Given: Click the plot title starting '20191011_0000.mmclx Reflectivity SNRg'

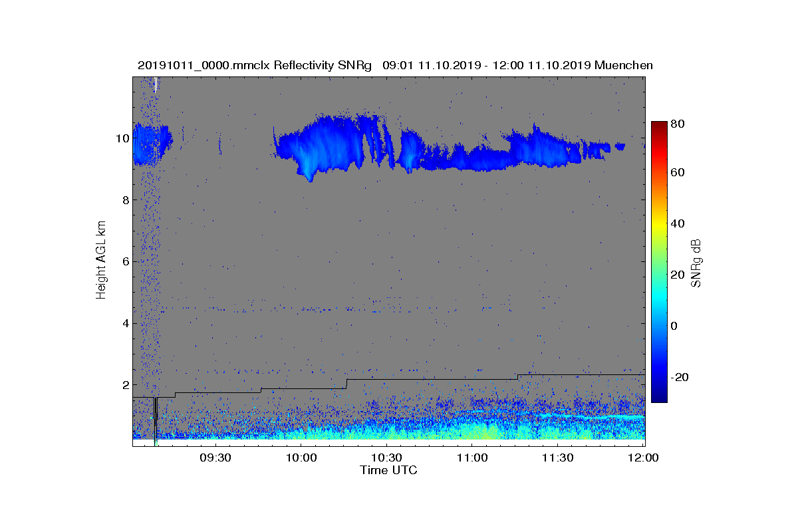Looking at the screenshot, I should pyautogui.click(x=395, y=65).
